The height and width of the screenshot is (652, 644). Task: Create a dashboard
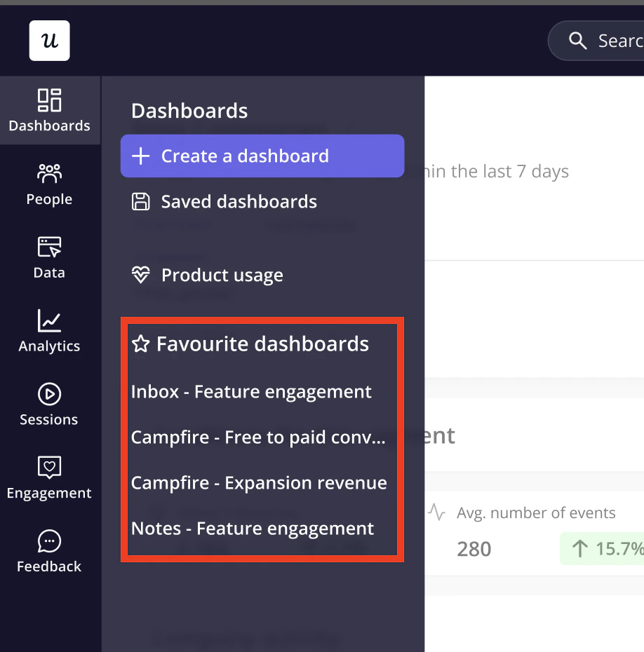pyautogui.click(x=262, y=156)
